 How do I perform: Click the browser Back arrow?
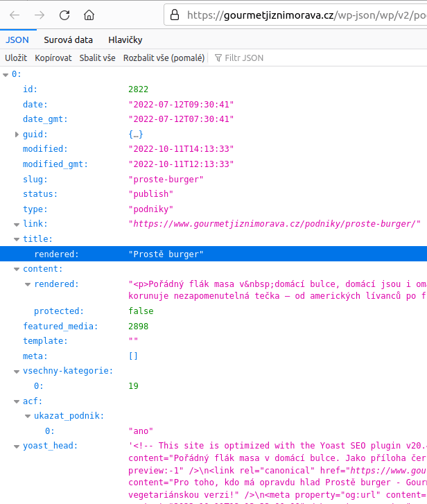point(15,15)
